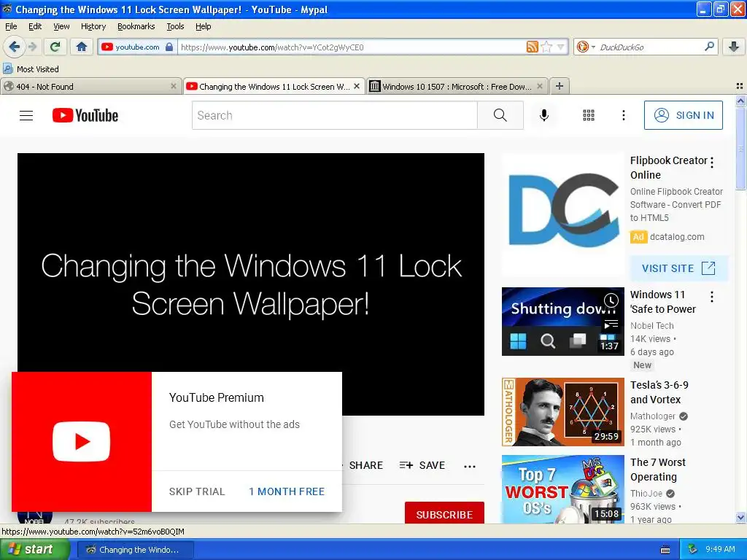This screenshot has width=747, height=560.
Task: Open the DuckDuckGo search engine dropdown
Action: pyautogui.click(x=586, y=47)
